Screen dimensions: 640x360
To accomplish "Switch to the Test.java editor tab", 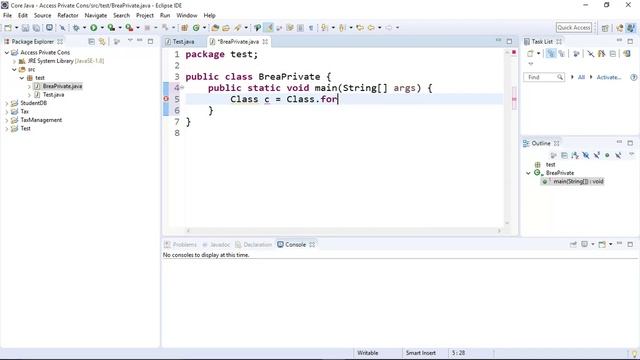I will [x=183, y=42].
